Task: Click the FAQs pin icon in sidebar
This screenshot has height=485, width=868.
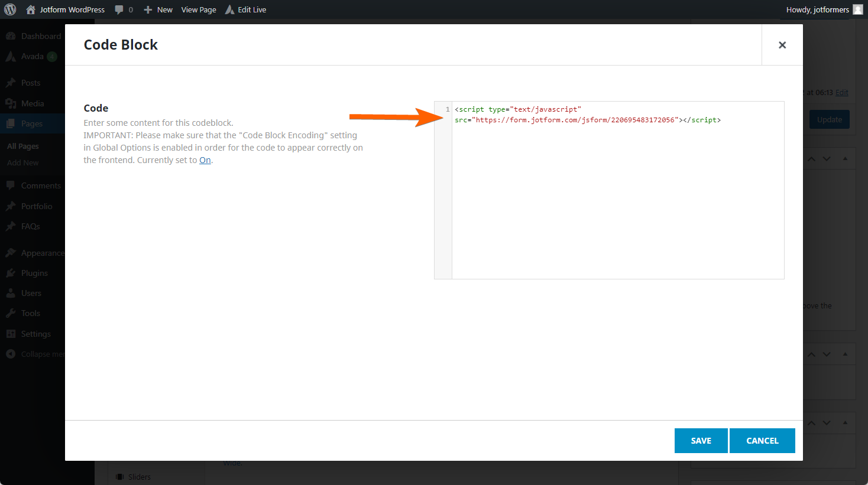Action: pyautogui.click(x=11, y=226)
